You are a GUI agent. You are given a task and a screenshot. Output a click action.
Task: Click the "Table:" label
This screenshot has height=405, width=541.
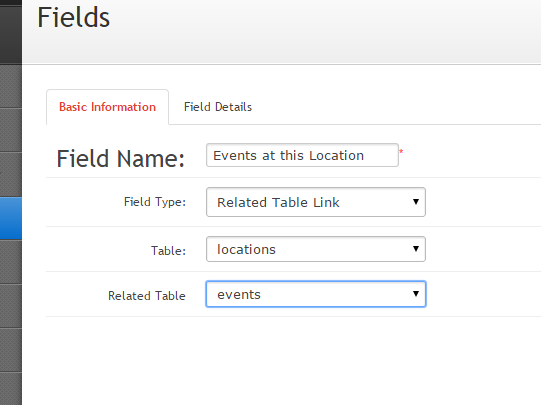pos(168,250)
